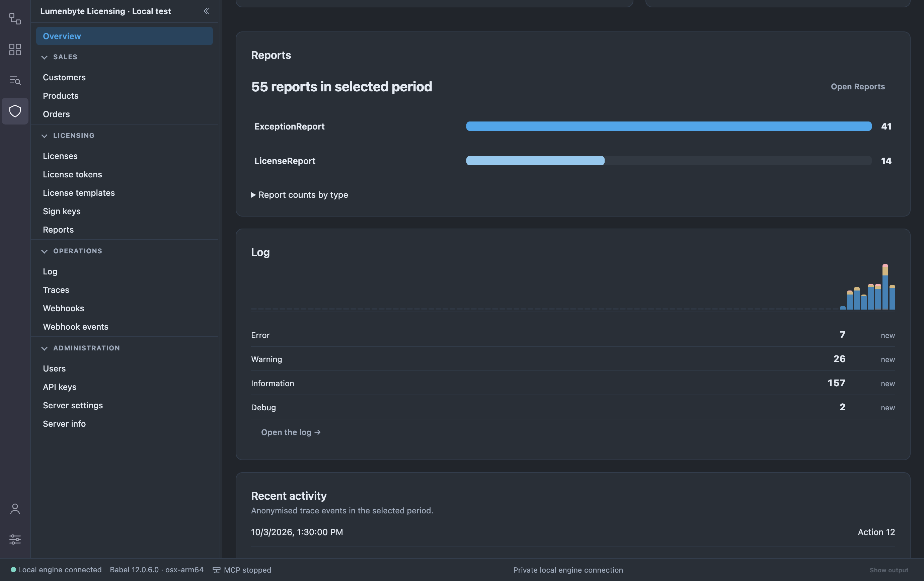The image size is (924, 581).
Task: Open the connections tree icon in activity bar
Action: point(15,19)
